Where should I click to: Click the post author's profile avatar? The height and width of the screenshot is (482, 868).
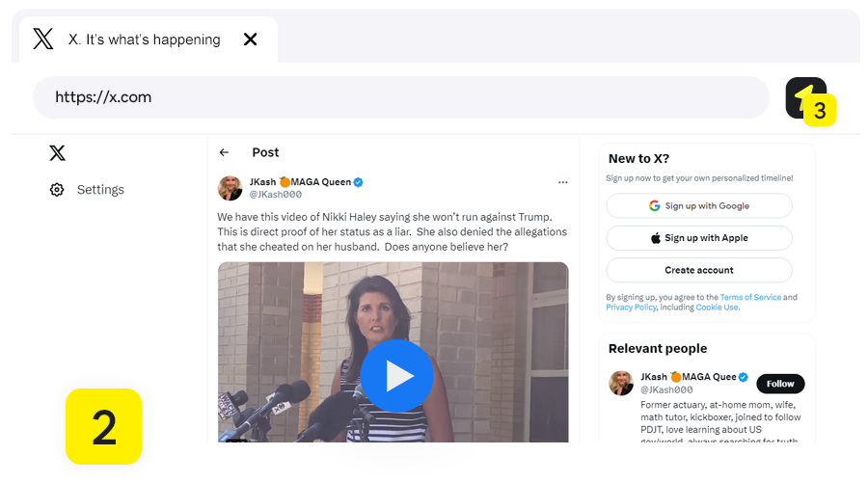tap(231, 188)
